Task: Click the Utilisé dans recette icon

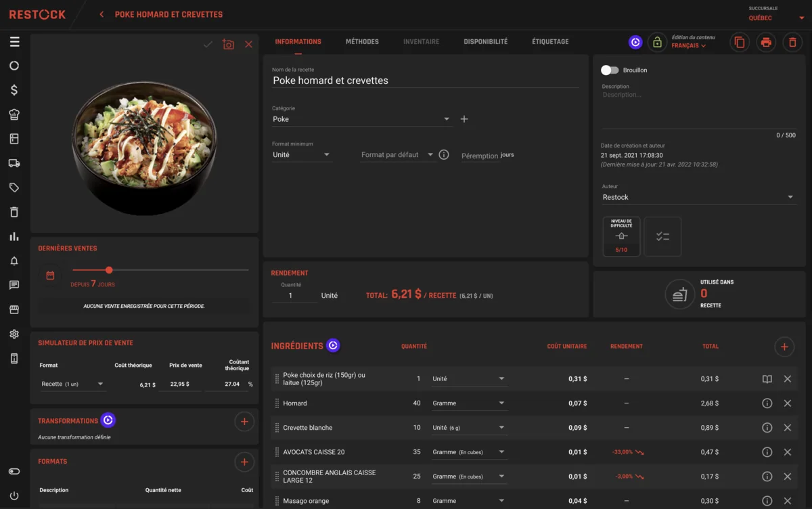Action: 679,294
